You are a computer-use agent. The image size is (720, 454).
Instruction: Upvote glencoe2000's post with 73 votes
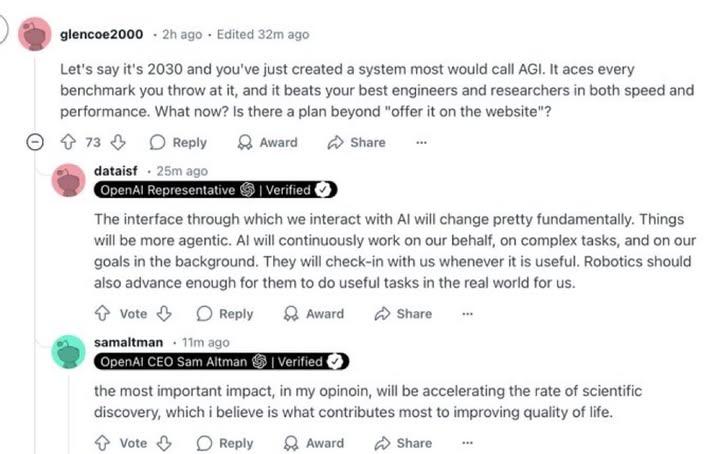tap(71, 142)
